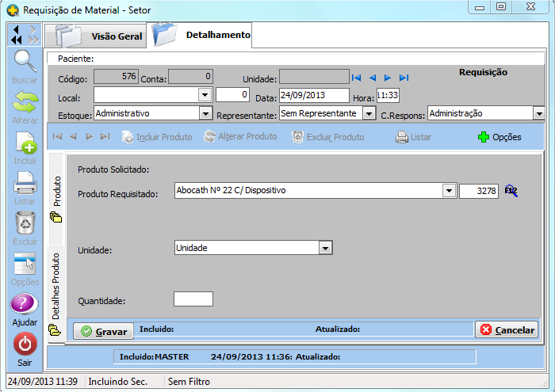The image size is (555, 392).
Task: Click the Listar printer icon in sidebar
Action: tap(25, 183)
